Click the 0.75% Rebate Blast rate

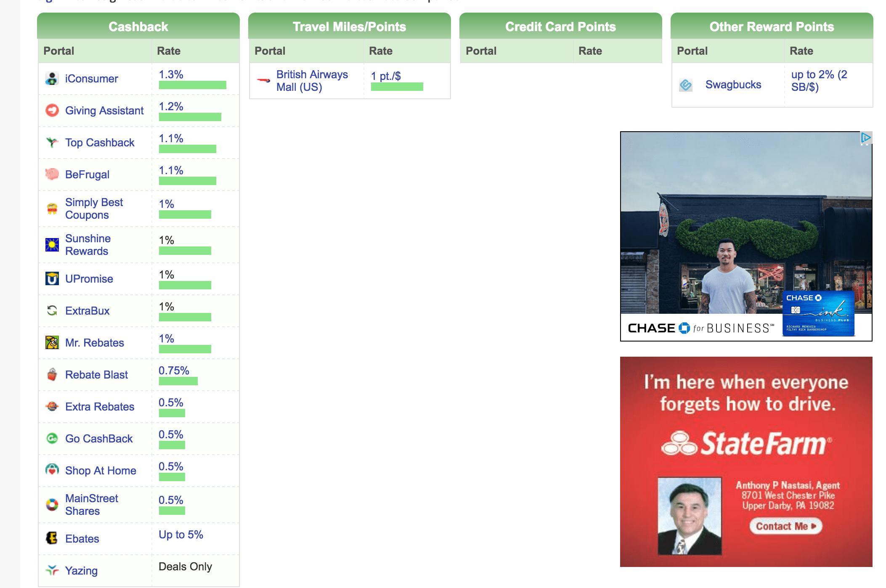coord(174,371)
